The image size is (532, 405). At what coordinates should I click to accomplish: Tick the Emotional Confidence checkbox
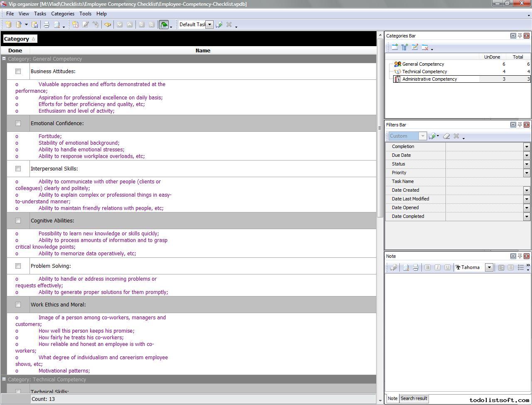[x=18, y=123]
